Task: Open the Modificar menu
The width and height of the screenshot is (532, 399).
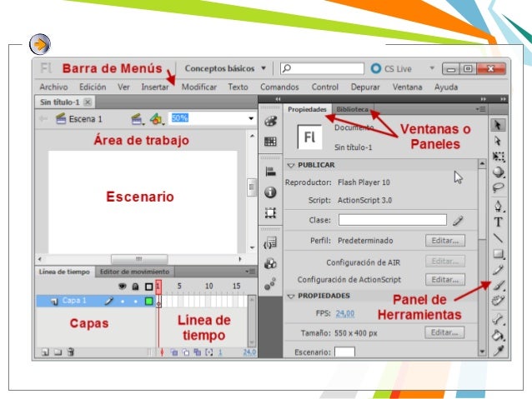Action: click(199, 87)
